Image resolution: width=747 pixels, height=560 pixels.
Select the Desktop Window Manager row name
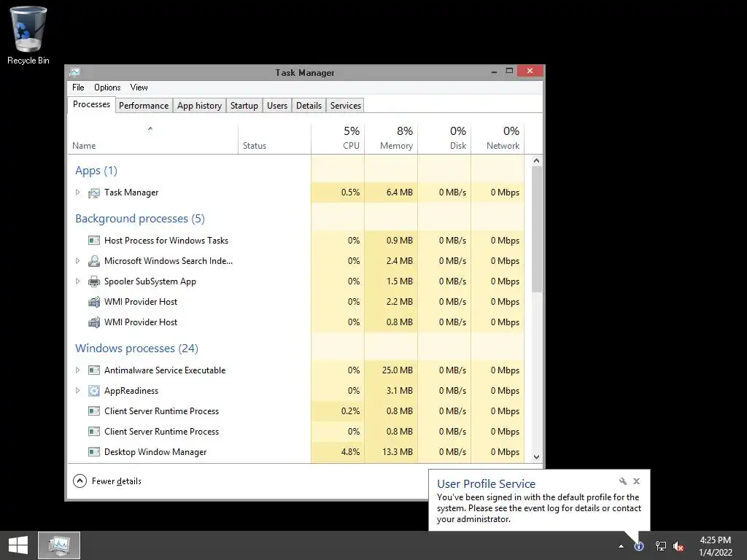(155, 452)
